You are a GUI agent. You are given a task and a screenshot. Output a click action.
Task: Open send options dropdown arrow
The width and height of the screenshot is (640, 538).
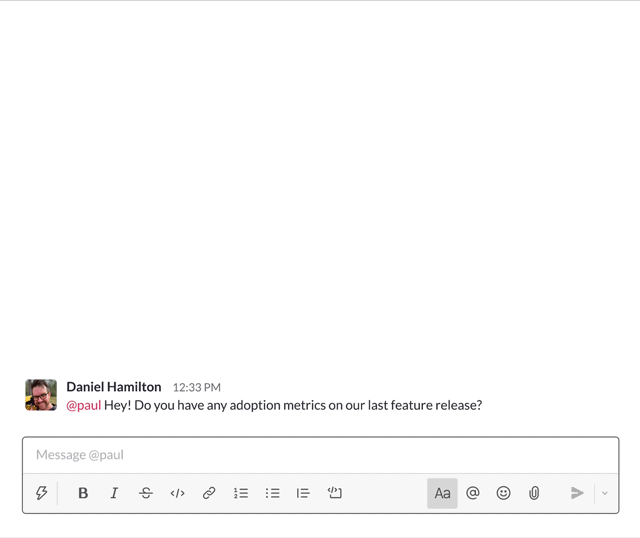[604, 493]
